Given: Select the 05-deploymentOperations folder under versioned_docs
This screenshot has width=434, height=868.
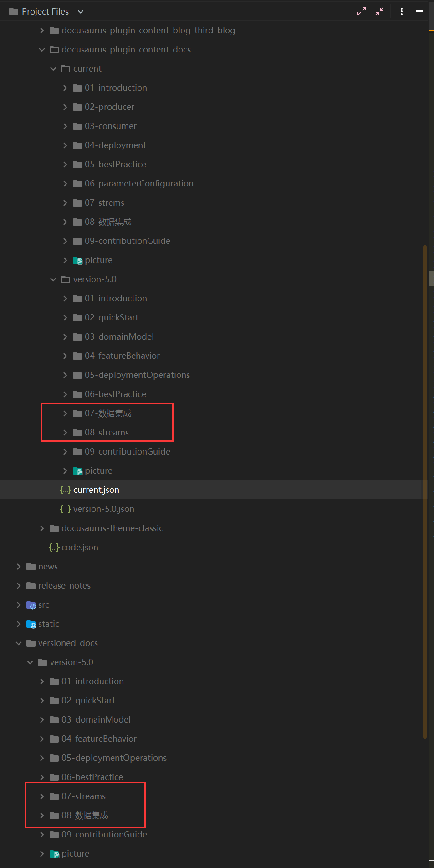Looking at the screenshot, I should click(x=114, y=758).
